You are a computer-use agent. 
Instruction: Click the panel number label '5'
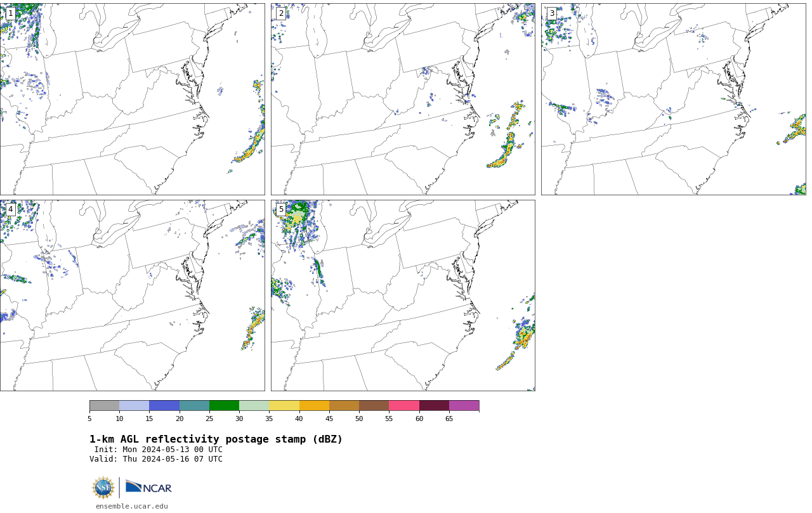click(281, 209)
